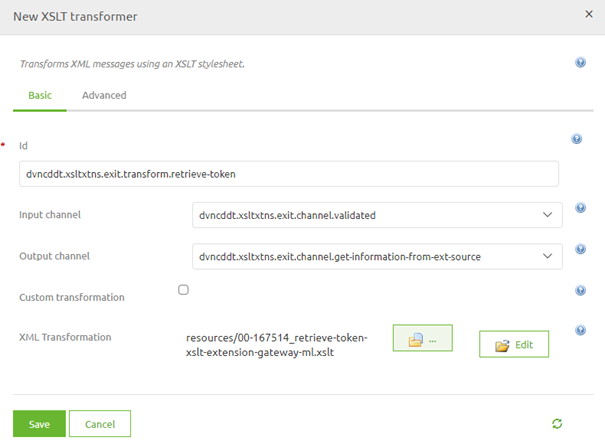The image size is (605, 447).
Task: Show help for Output channel
Action: pos(580,249)
